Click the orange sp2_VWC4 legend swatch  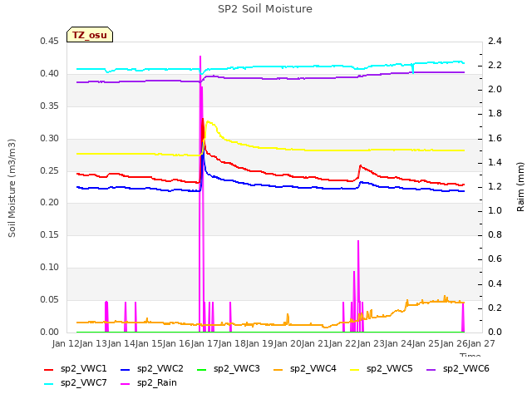tap(278, 370)
